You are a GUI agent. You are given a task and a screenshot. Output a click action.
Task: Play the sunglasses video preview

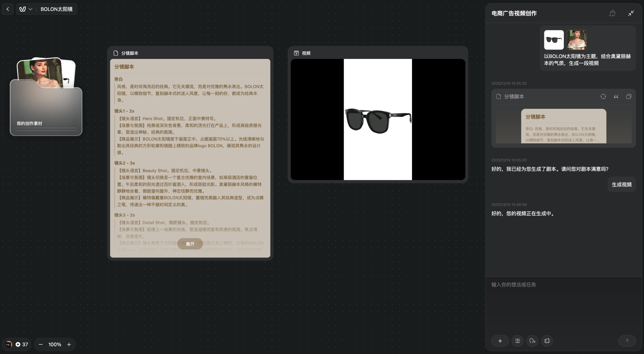378,119
